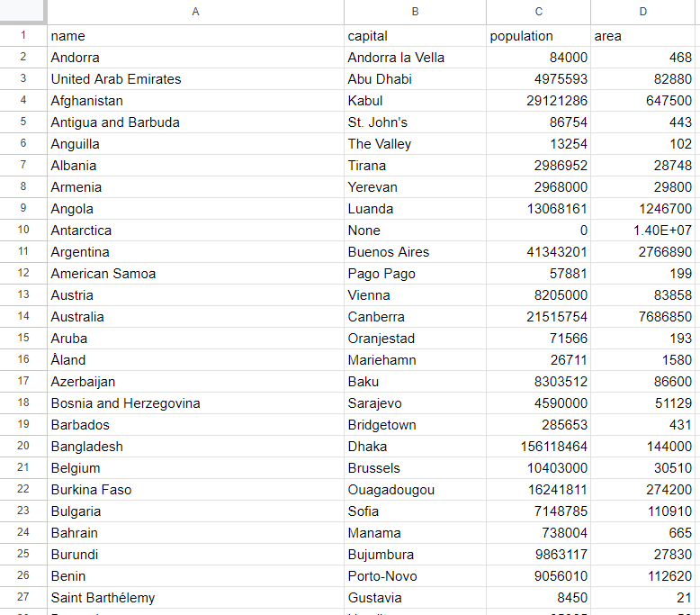Click the 'population' header cell

(x=538, y=36)
